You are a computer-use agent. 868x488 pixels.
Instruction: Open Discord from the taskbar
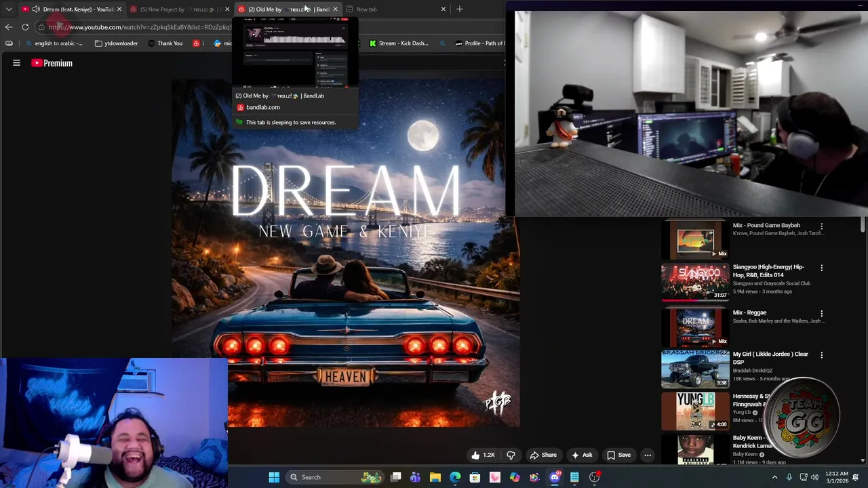[555, 477]
